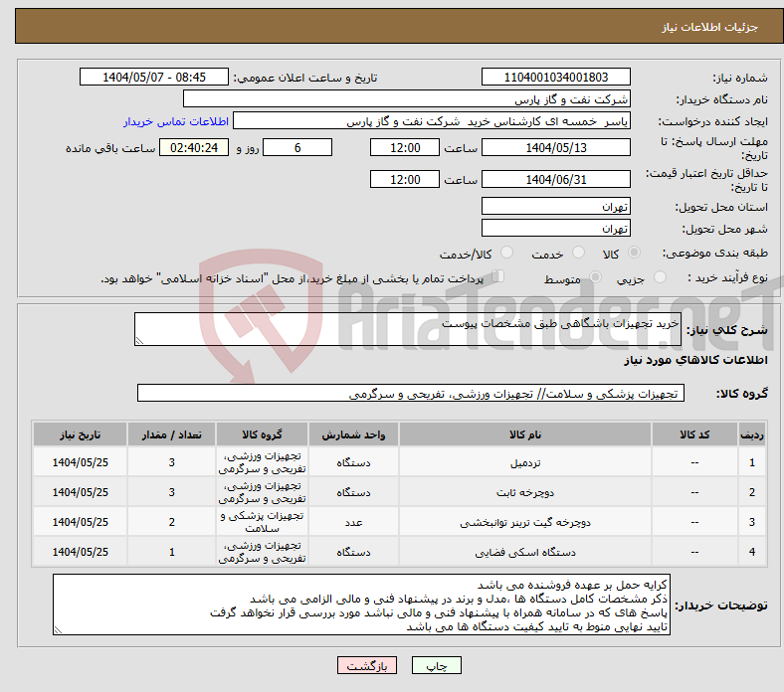The width and height of the screenshot is (784, 692).
Task: Click the description textarea resize handle
Action: pos(139,341)
